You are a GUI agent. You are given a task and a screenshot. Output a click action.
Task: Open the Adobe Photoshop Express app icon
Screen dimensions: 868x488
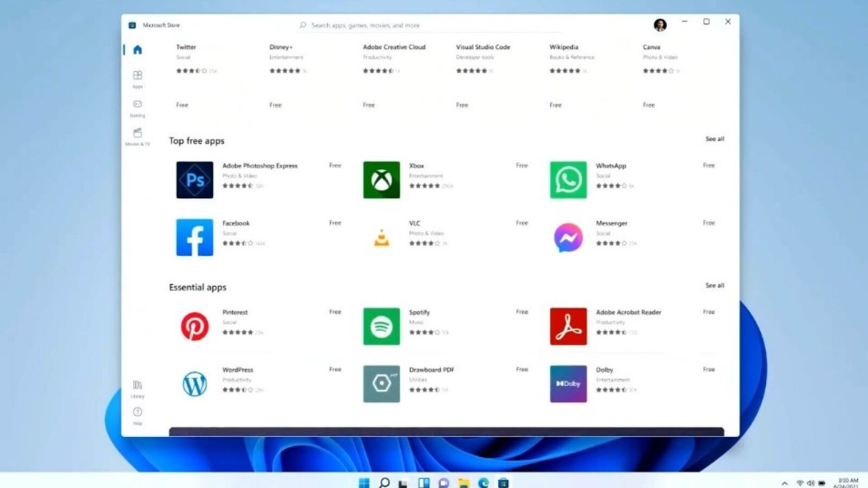click(x=195, y=180)
